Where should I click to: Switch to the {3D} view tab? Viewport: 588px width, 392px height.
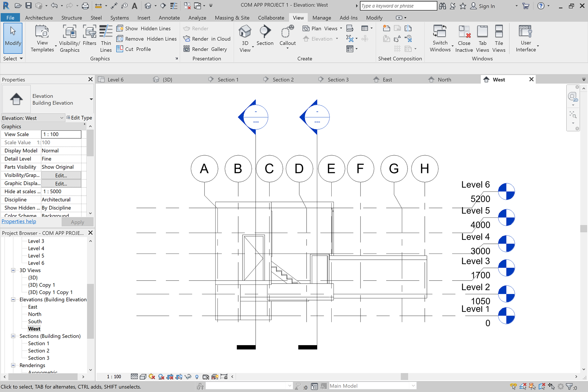tap(167, 80)
